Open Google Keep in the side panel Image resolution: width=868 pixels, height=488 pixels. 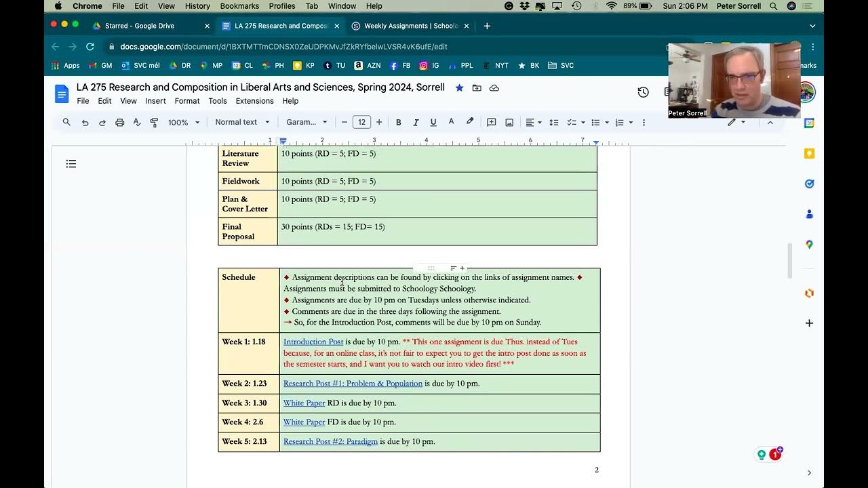click(x=809, y=154)
